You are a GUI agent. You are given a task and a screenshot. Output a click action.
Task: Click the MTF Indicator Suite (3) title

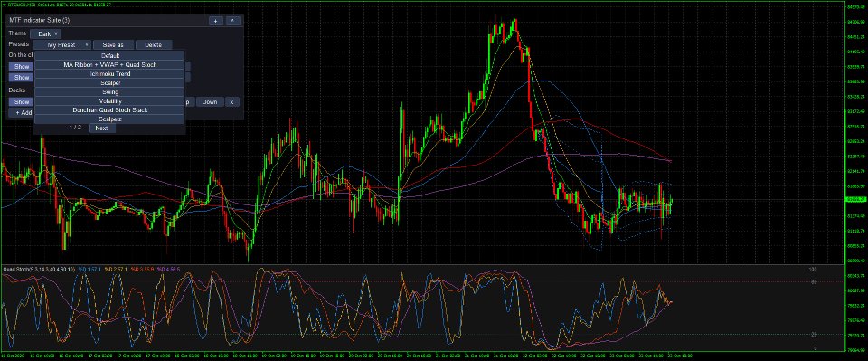click(x=39, y=21)
